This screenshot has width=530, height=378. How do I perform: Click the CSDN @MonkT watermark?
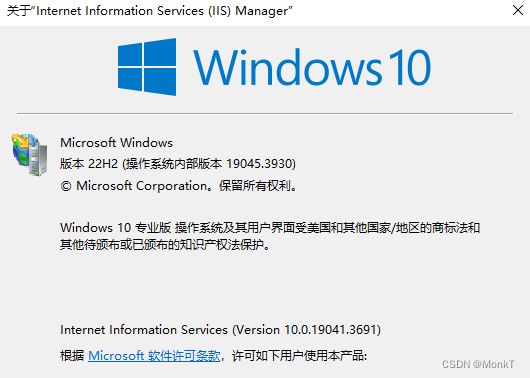click(478, 364)
